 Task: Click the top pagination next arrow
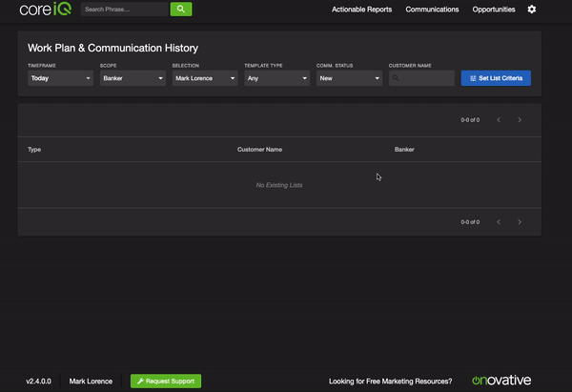tap(520, 120)
